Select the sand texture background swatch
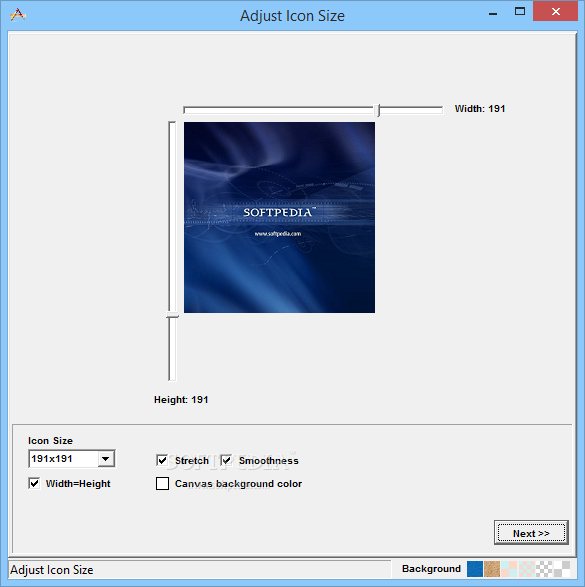Viewport: 585px width, 587px height. (x=492, y=569)
